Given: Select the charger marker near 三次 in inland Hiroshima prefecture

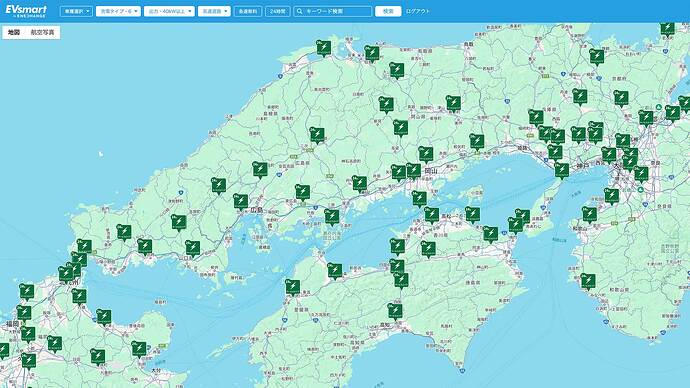Looking at the screenshot, I should (317, 135).
